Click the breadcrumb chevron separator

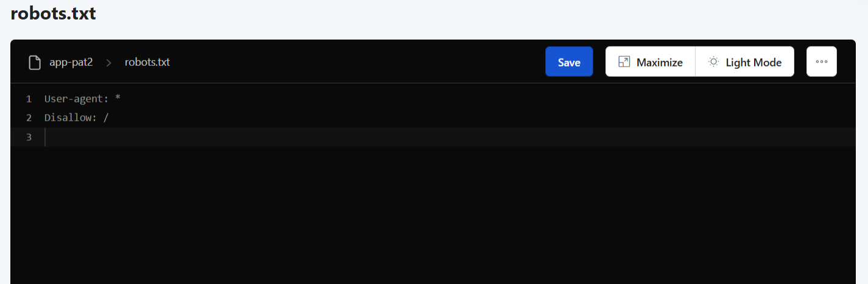pos(109,62)
